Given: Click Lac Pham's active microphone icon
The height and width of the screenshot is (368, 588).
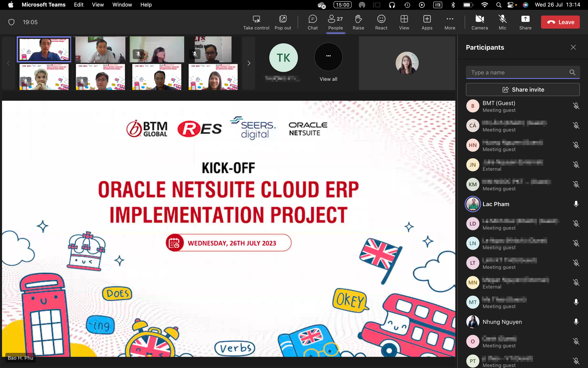Looking at the screenshot, I should (x=576, y=204).
